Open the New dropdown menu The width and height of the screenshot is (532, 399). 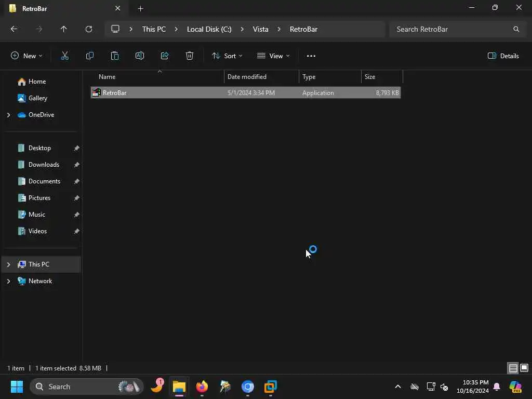click(26, 56)
